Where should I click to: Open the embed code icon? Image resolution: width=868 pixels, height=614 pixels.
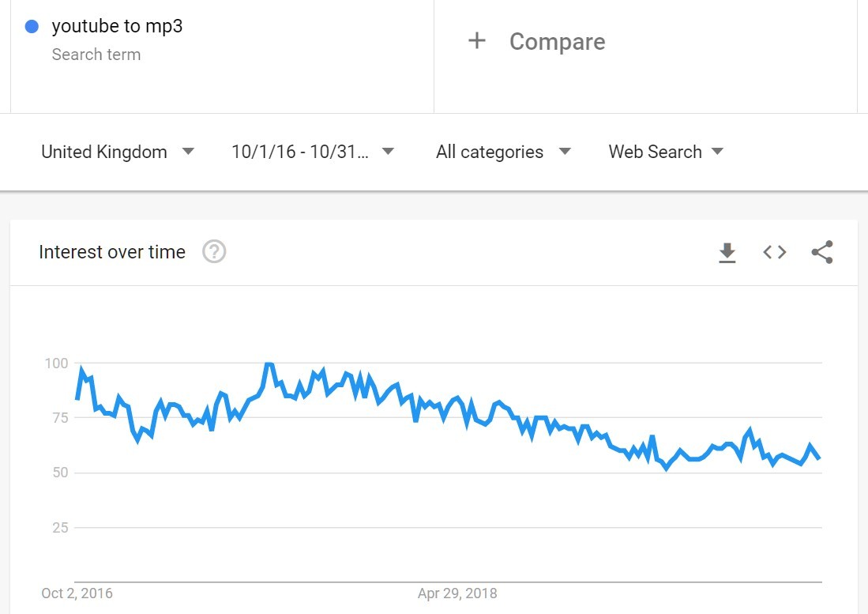[774, 253]
